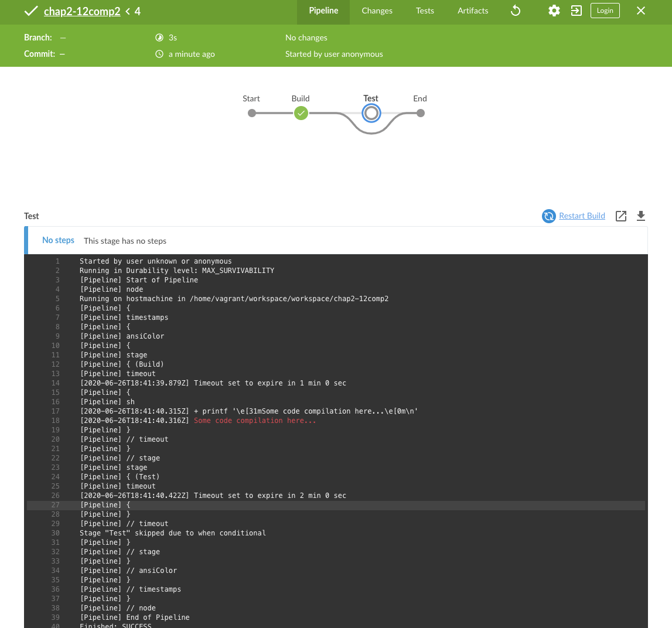Image resolution: width=672 pixels, height=628 pixels.
Task: Click the rerun pipeline icon in header
Action: point(516,11)
